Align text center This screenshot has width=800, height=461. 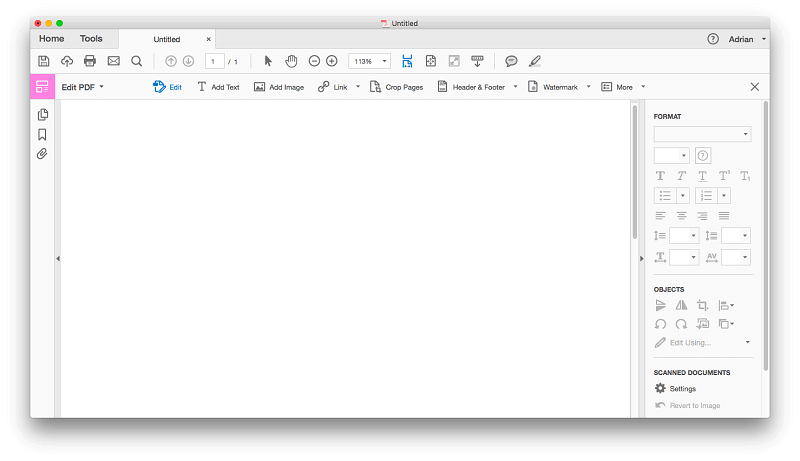(681, 215)
